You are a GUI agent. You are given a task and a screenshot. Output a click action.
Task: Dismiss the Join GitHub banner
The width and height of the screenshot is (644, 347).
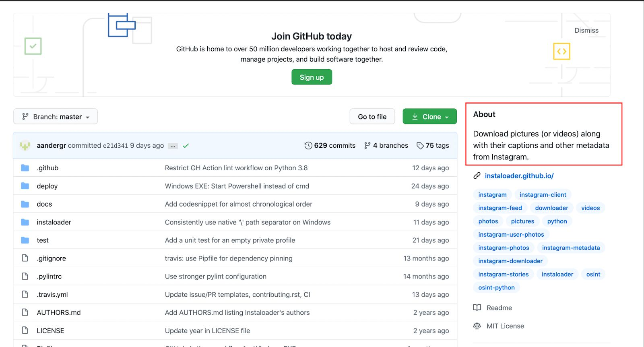[x=586, y=31]
